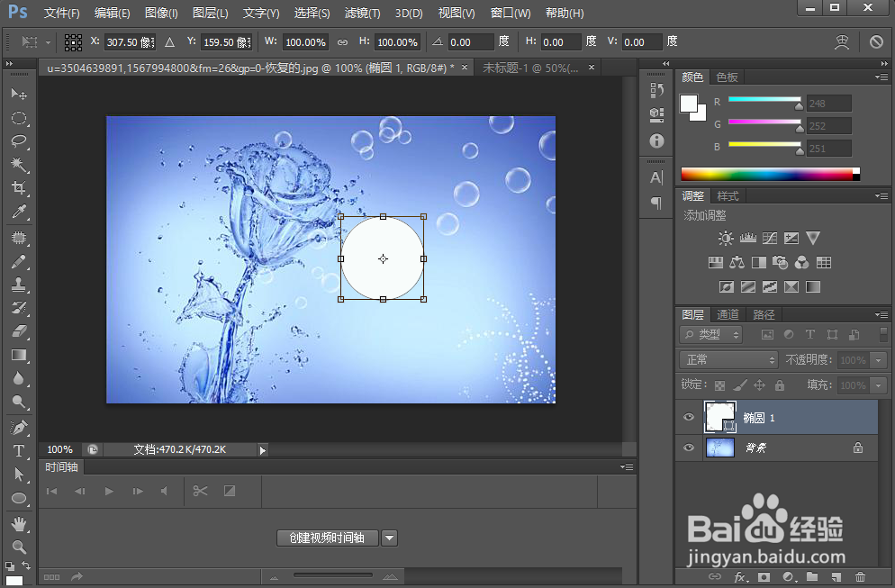Hide the 背景 layer
Image resolution: width=895 pixels, height=588 pixels.
(689, 447)
